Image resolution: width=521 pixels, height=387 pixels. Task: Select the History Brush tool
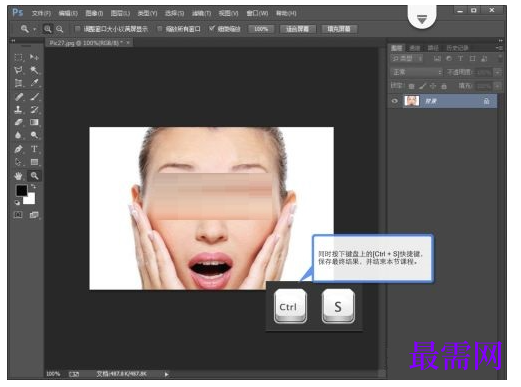pyautogui.click(x=34, y=109)
